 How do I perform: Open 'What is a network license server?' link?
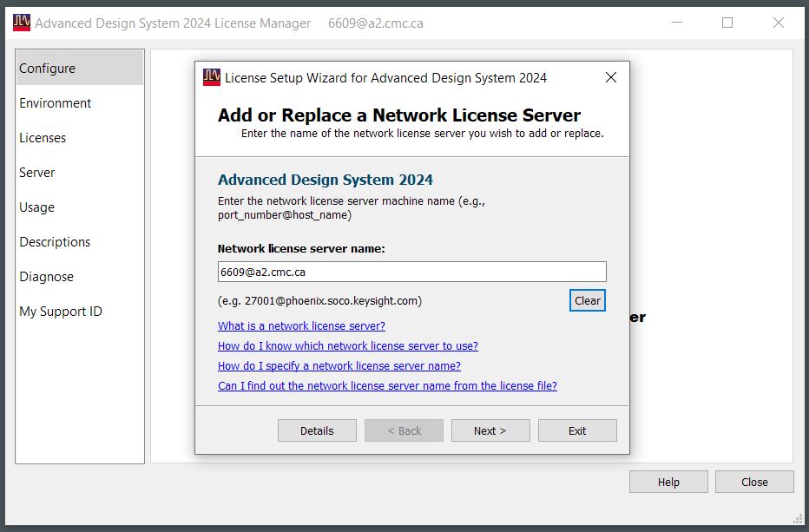pos(301,326)
